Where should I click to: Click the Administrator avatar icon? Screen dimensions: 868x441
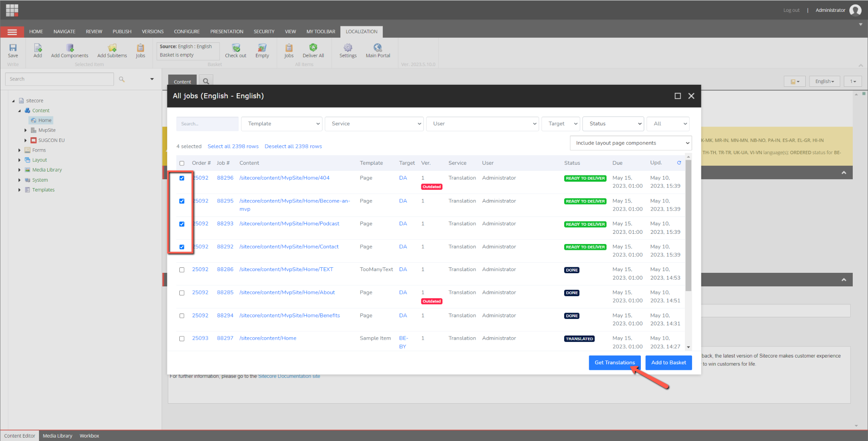click(855, 10)
